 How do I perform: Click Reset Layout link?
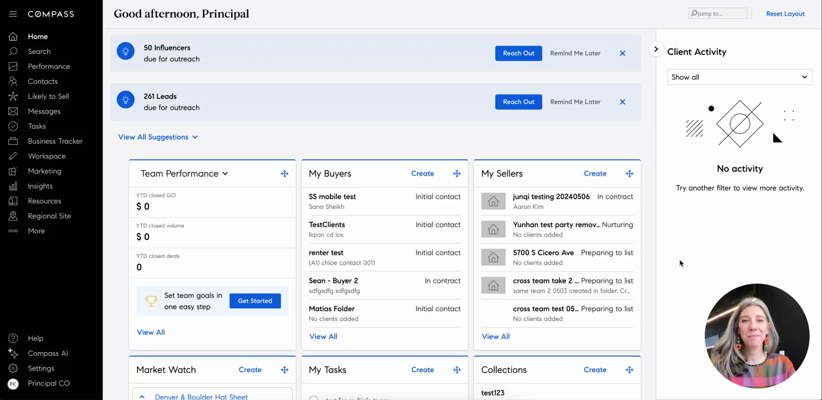pyautogui.click(x=785, y=14)
